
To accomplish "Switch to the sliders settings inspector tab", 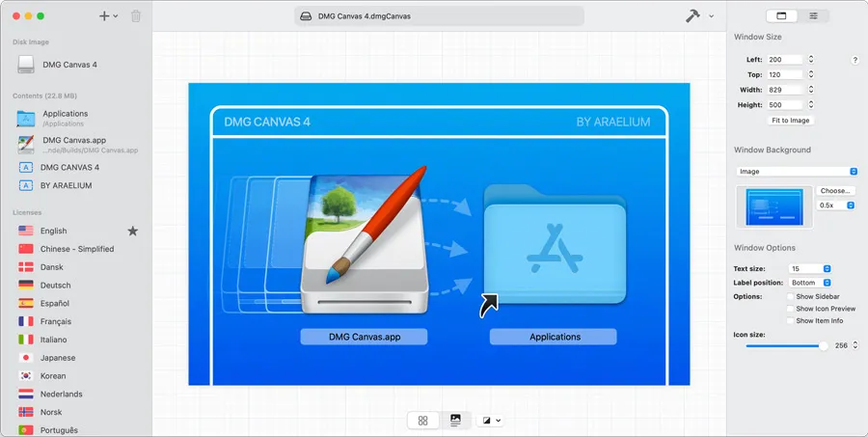I will 814,16.
